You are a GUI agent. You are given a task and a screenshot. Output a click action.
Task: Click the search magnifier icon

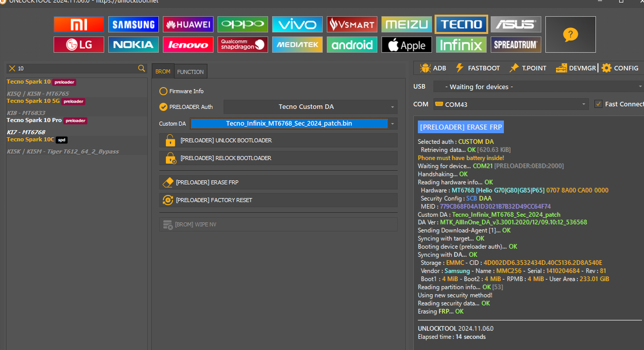[x=142, y=68]
